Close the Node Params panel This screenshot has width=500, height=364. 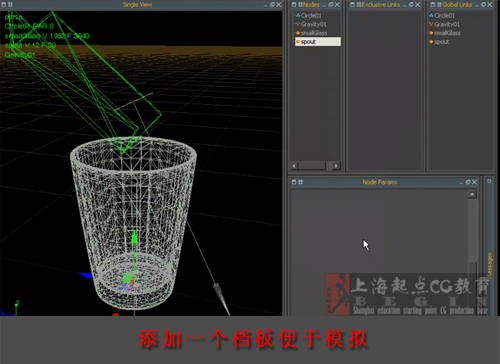(474, 182)
